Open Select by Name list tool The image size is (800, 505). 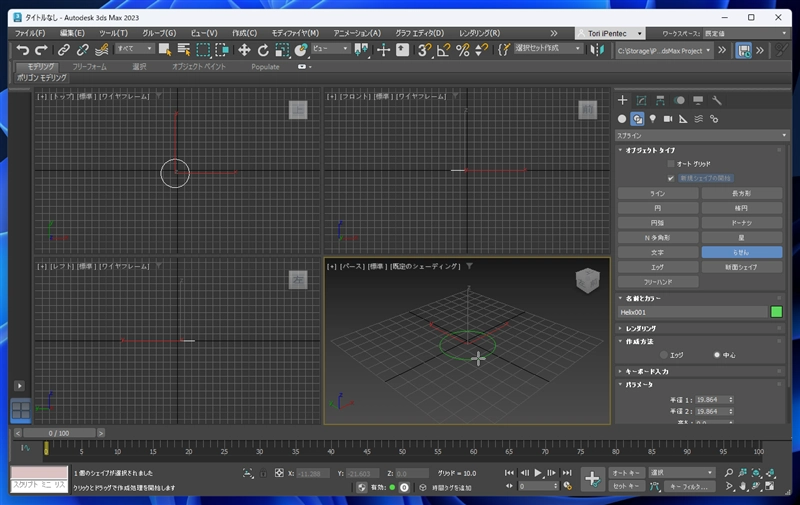click(x=184, y=49)
